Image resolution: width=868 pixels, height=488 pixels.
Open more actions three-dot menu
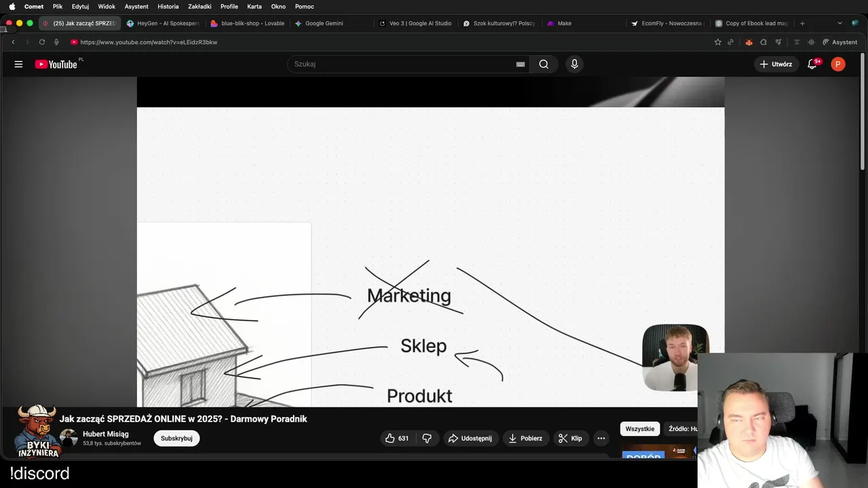(x=601, y=439)
